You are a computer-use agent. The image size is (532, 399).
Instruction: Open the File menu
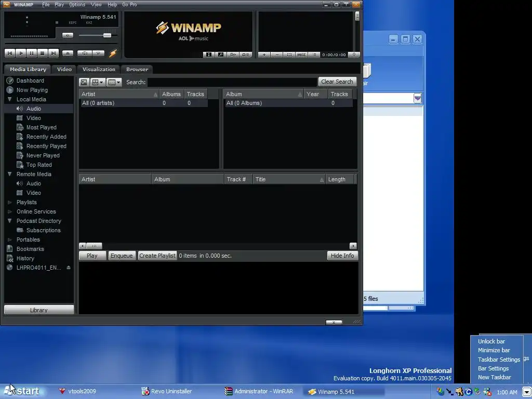[x=46, y=4]
